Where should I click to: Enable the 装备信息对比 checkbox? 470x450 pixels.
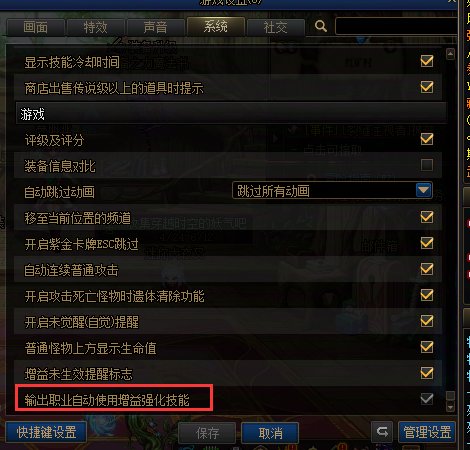(427, 165)
